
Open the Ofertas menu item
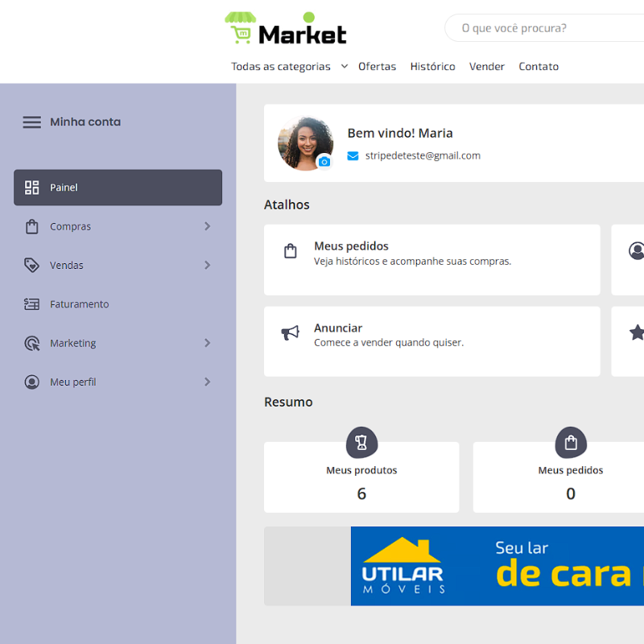[x=377, y=66]
